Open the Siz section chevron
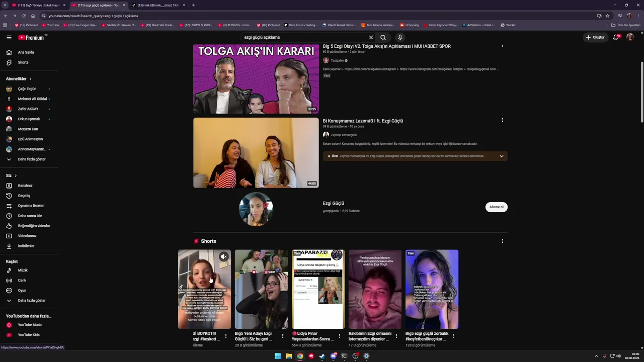The image size is (644, 362). coord(16,175)
